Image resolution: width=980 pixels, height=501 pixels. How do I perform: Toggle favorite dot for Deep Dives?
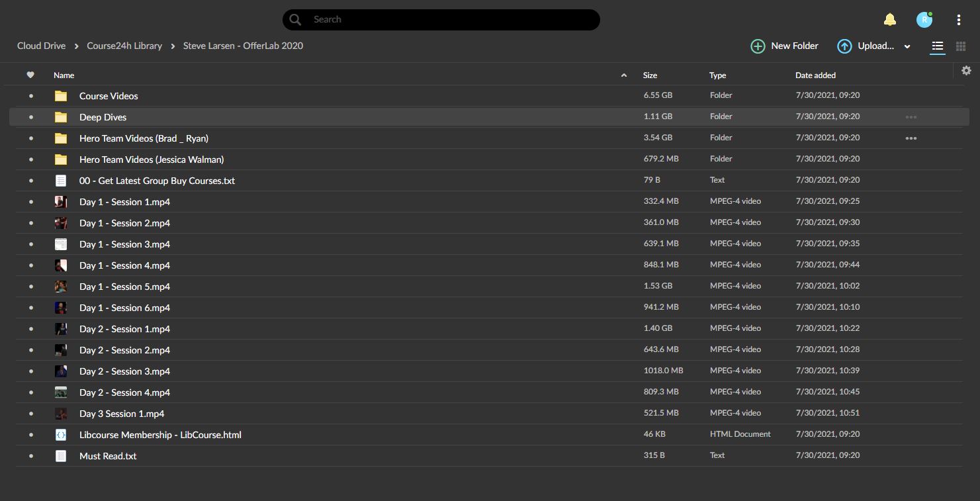coord(30,117)
